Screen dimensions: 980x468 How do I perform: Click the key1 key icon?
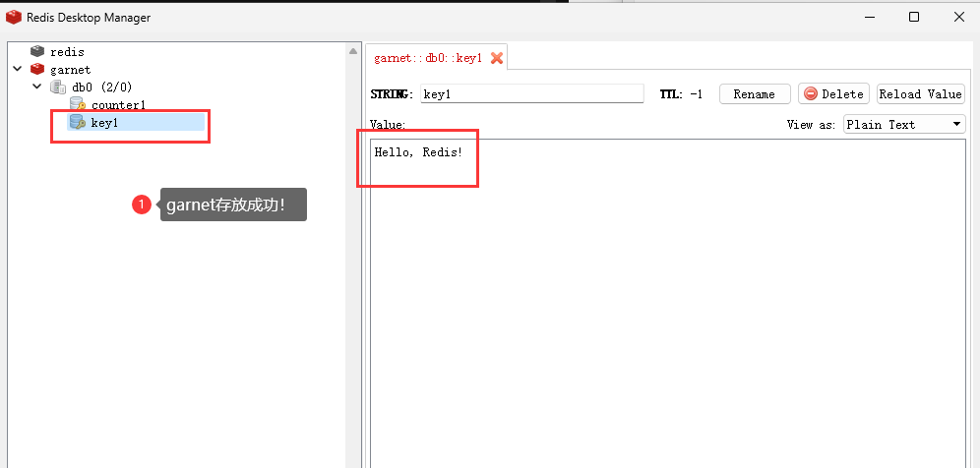pos(78,122)
